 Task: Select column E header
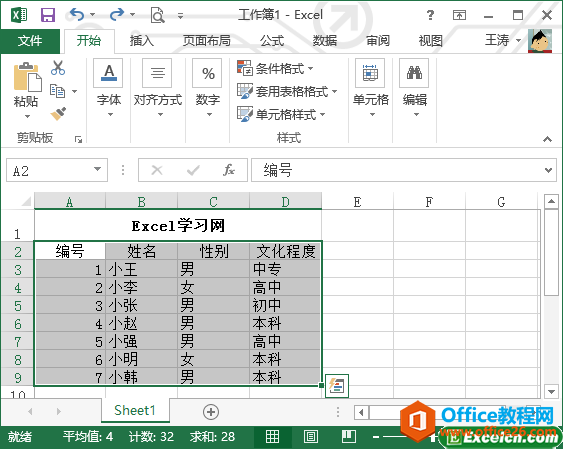coord(358,202)
